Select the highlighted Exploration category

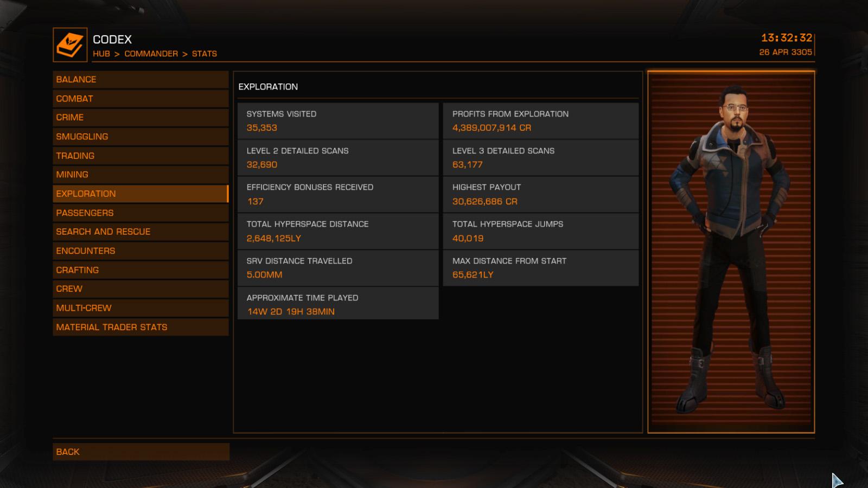point(141,194)
